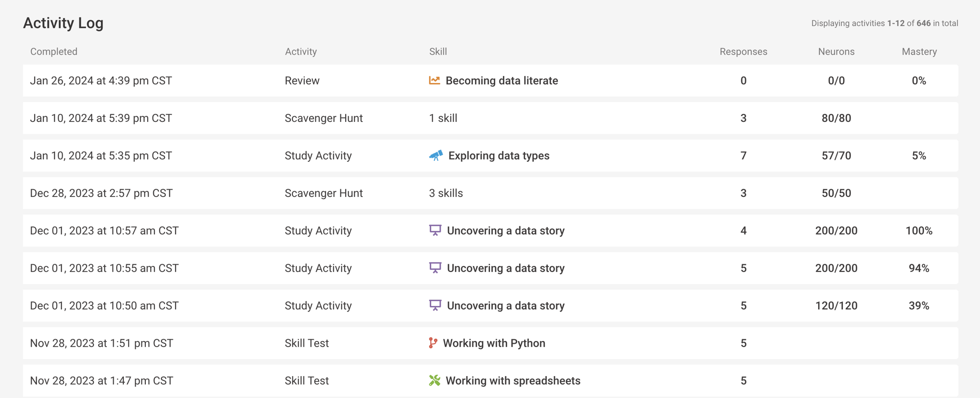Click the Exploring data types telescope icon

[435, 156]
